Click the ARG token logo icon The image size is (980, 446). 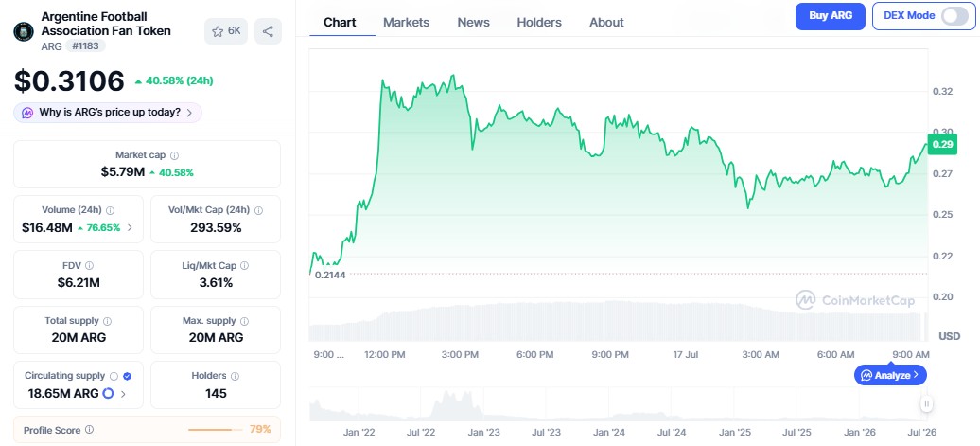[x=24, y=31]
